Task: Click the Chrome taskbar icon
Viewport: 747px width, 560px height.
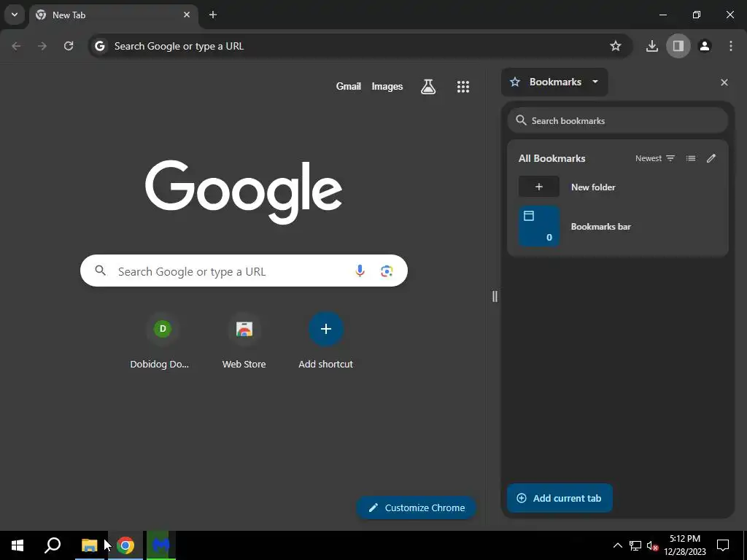Action: tap(125, 545)
